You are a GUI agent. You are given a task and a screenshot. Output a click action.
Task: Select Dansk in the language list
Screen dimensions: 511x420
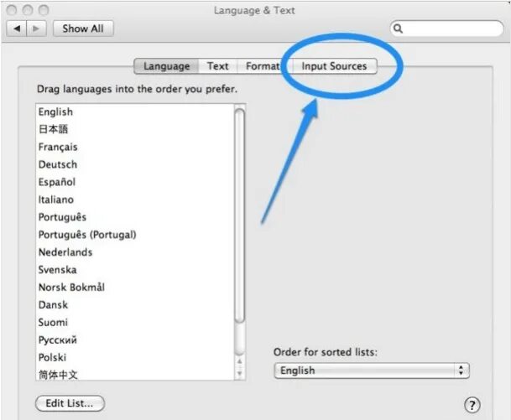tap(135, 305)
